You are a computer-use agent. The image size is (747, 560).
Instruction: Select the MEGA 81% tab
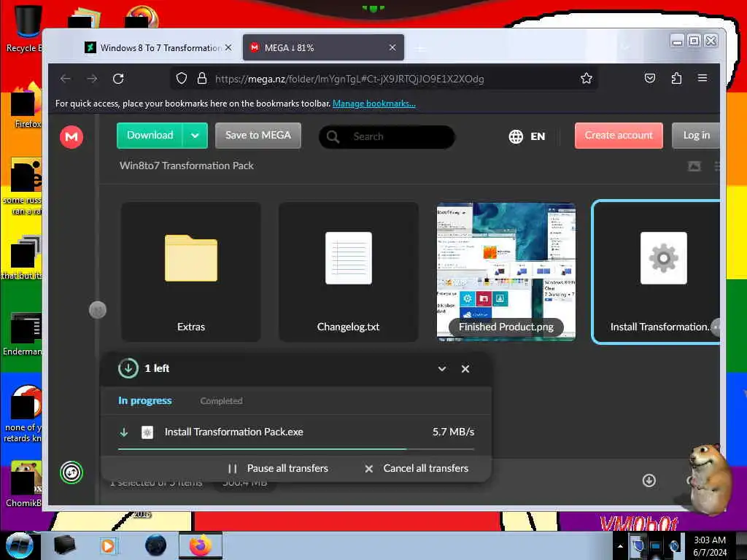(x=323, y=47)
